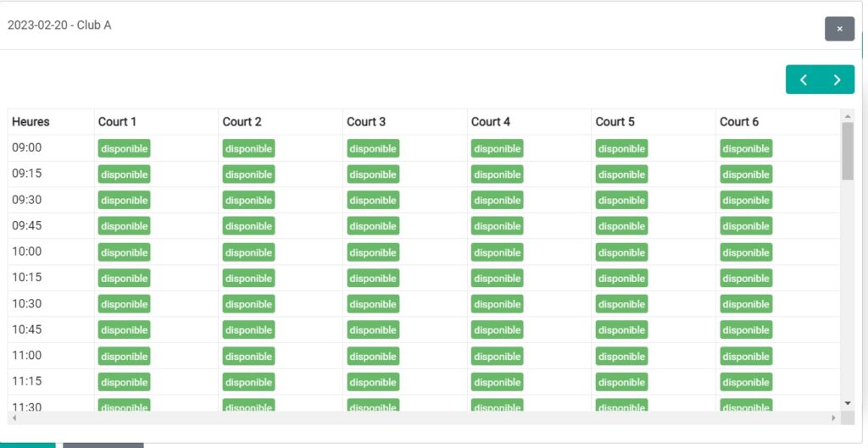Choose Court 6 at 11:00
This screenshot has height=448, width=868.
[x=746, y=357]
